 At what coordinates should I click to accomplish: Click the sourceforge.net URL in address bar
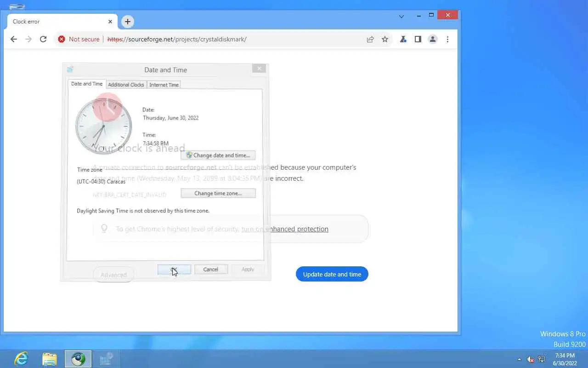pyautogui.click(x=177, y=39)
